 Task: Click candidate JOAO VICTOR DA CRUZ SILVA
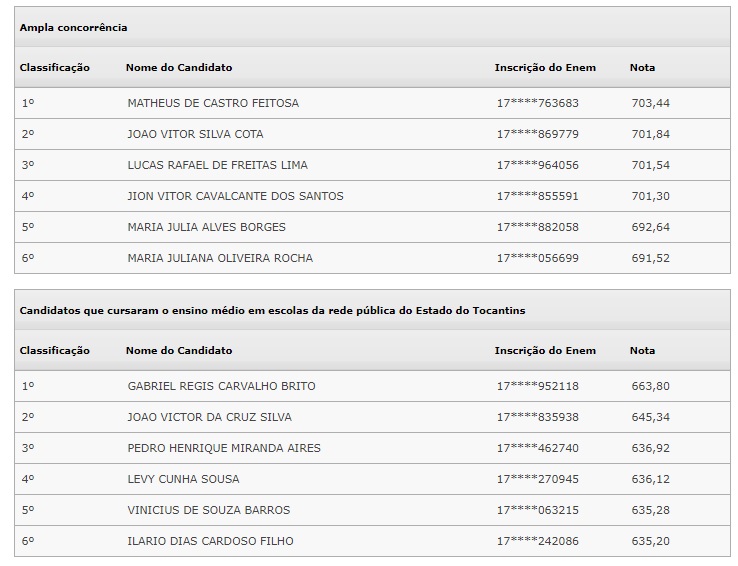209,417
